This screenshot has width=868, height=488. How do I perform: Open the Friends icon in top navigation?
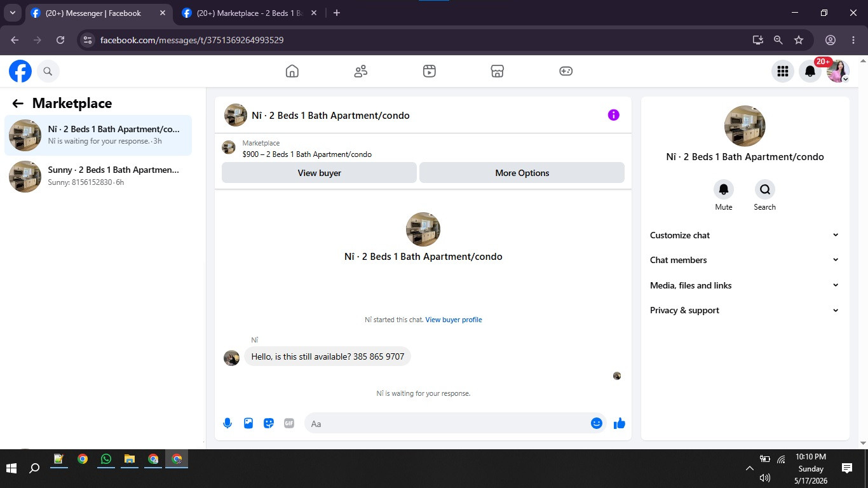point(361,71)
